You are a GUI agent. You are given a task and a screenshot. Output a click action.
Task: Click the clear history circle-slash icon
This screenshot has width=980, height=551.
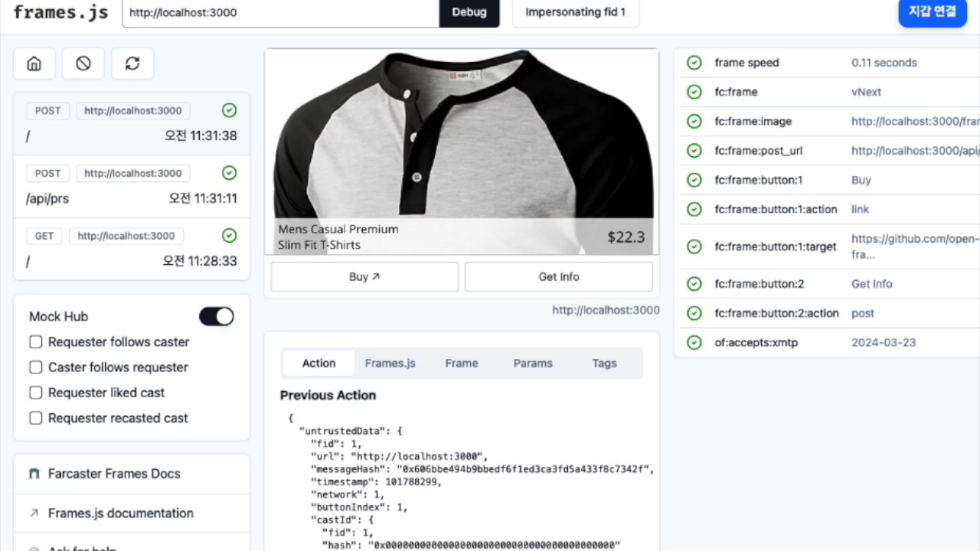click(83, 64)
